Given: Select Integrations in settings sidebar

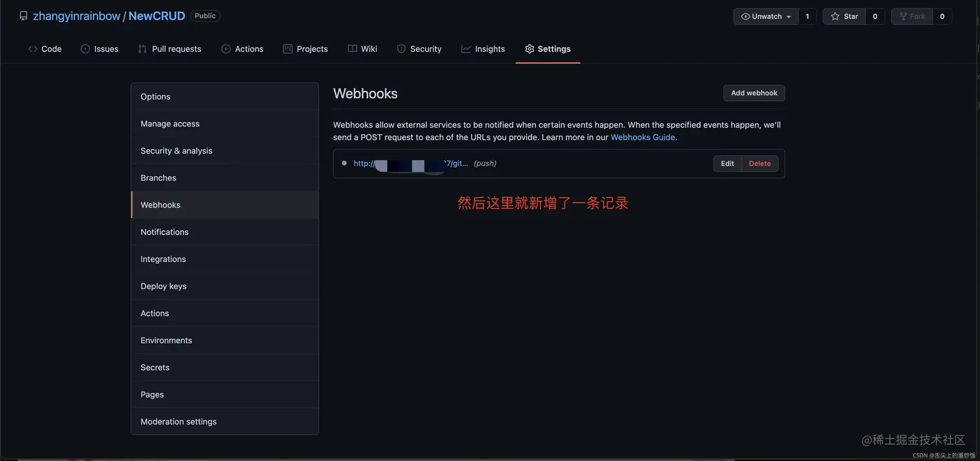Looking at the screenshot, I should coord(225,259).
